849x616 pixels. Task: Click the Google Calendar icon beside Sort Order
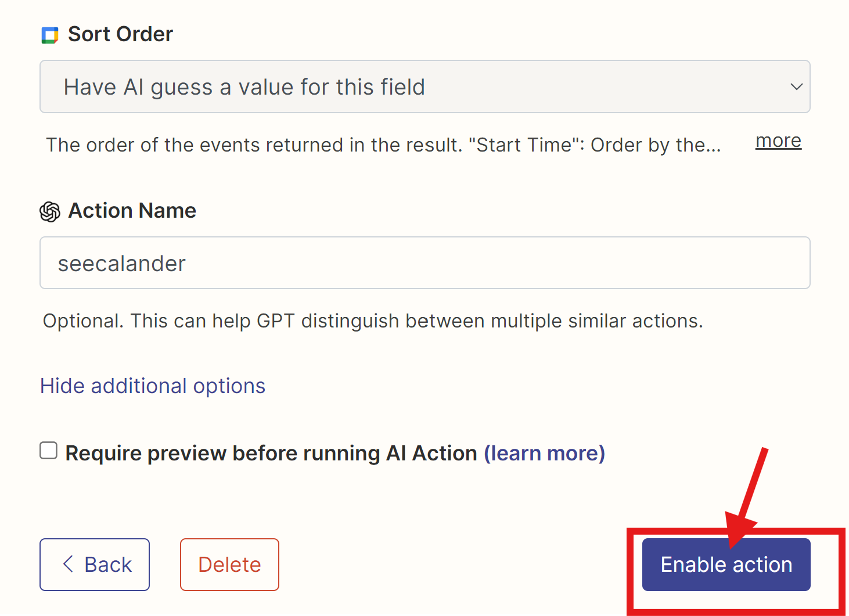click(50, 35)
